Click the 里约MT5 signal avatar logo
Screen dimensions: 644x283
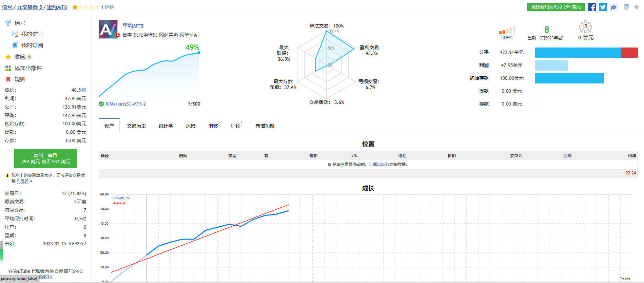[x=108, y=29]
